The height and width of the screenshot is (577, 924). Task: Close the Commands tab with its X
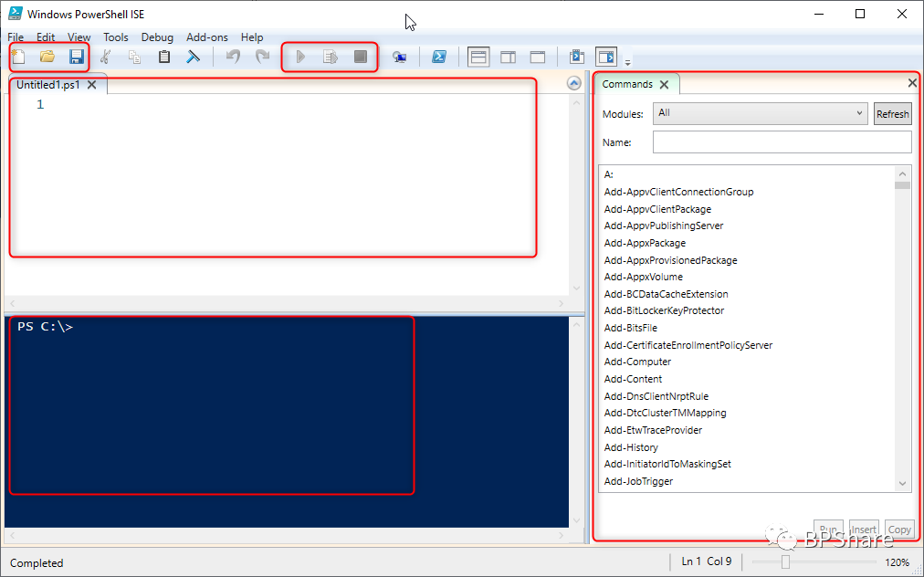[x=664, y=84]
